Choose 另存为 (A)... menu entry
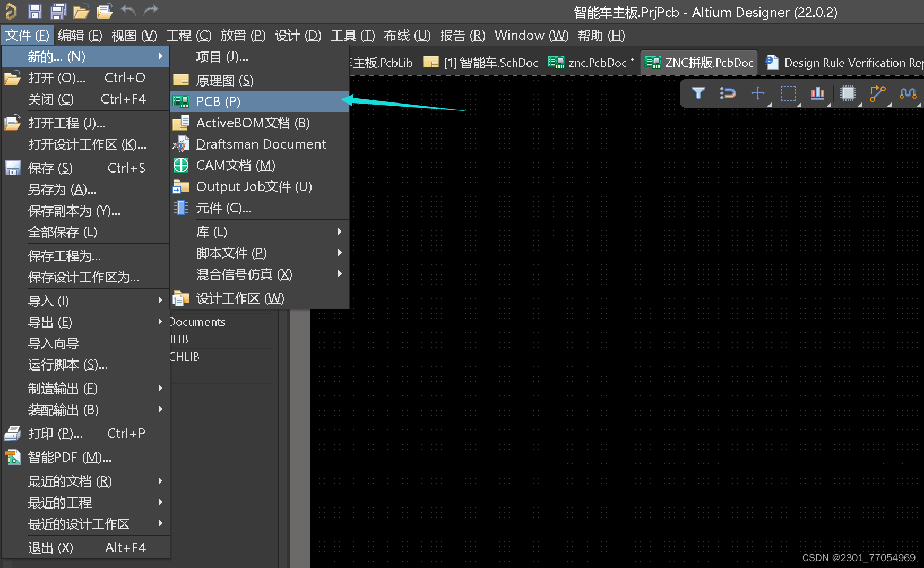Viewport: 924px width, 568px height. (x=86, y=190)
